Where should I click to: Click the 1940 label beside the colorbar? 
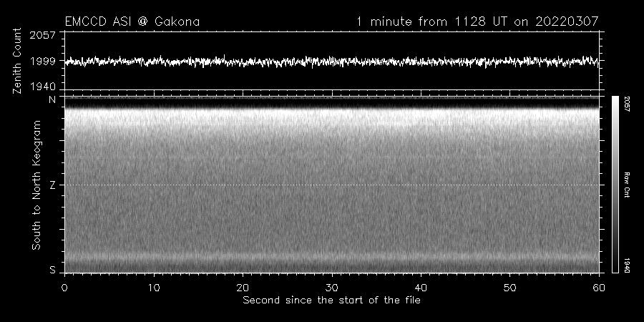626,265
